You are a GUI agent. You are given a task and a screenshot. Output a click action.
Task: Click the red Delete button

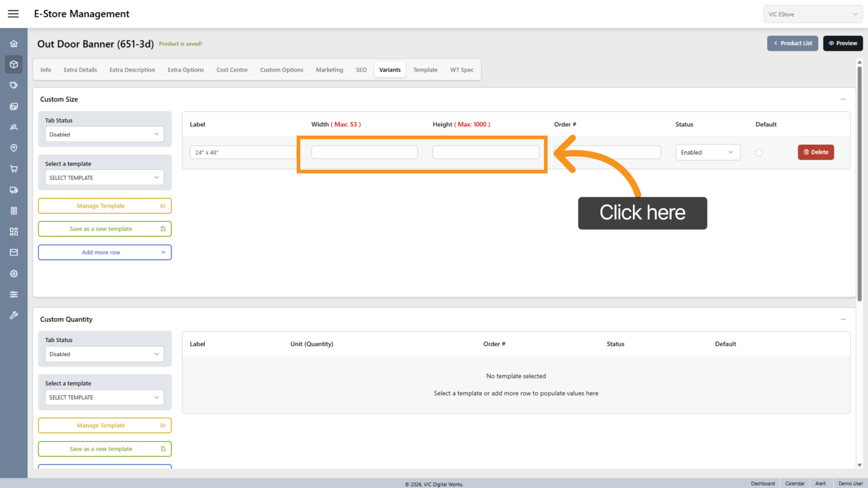click(x=815, y=152)
